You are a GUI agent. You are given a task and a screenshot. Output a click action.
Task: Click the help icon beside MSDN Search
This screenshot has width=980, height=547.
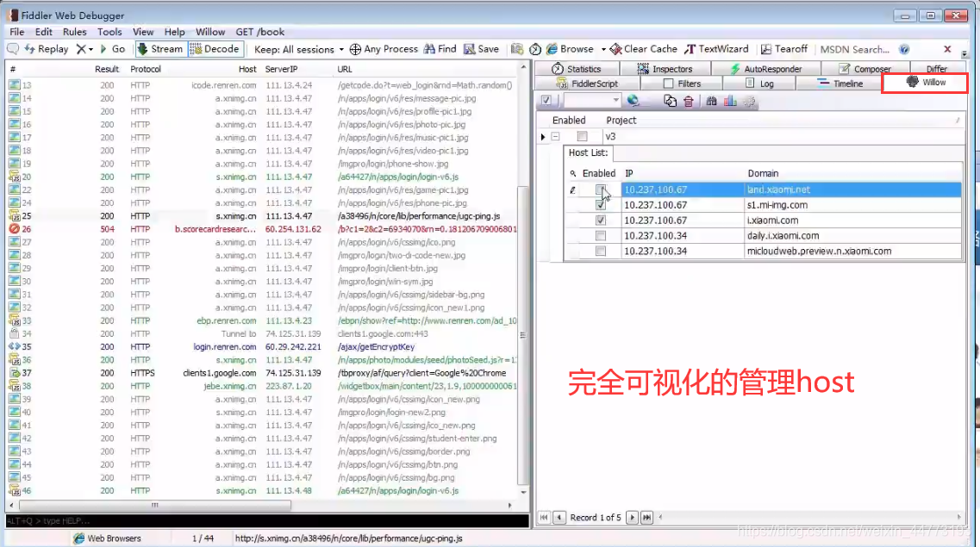[904, 49]
